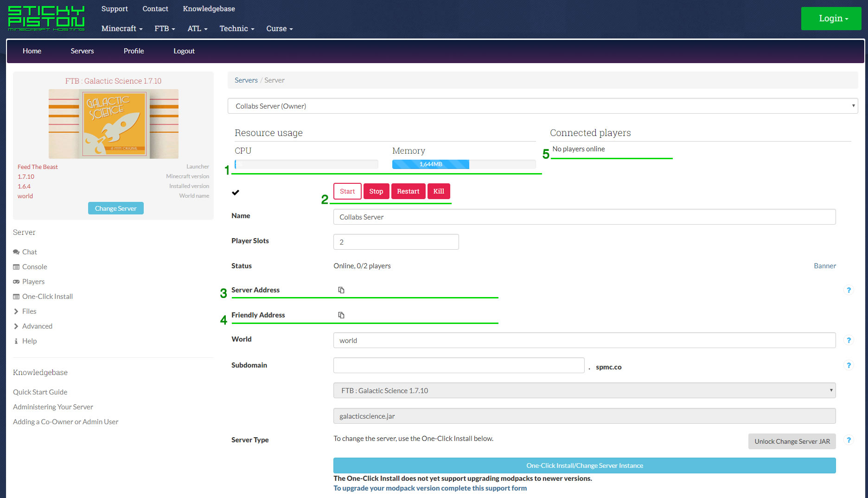Open help for Server Address question mark
Screen dimensions: 868x498
tap(849, 290)
